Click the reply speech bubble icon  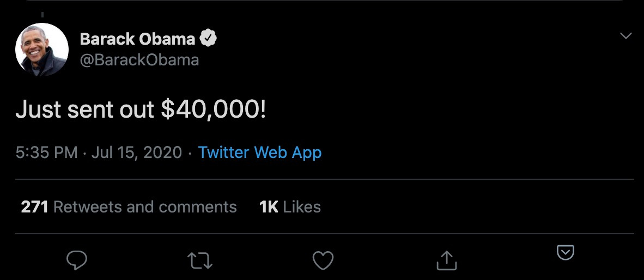[77, 260]
